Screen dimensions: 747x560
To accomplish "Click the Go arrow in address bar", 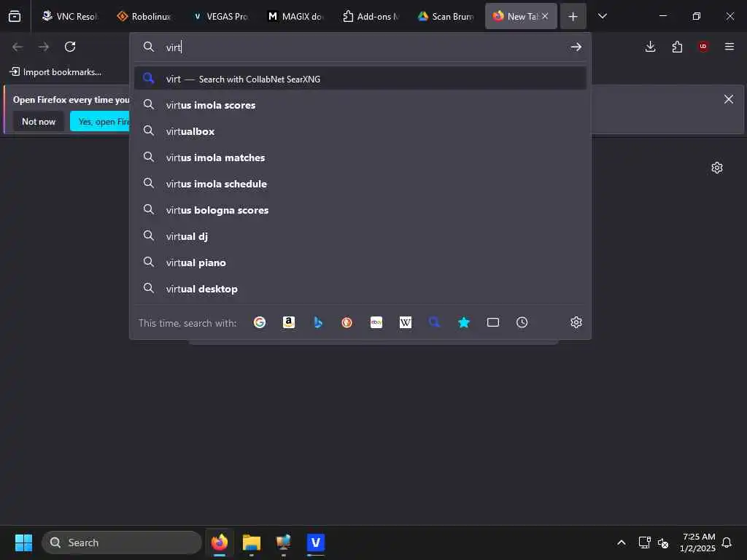I will [x=576, y=47].
